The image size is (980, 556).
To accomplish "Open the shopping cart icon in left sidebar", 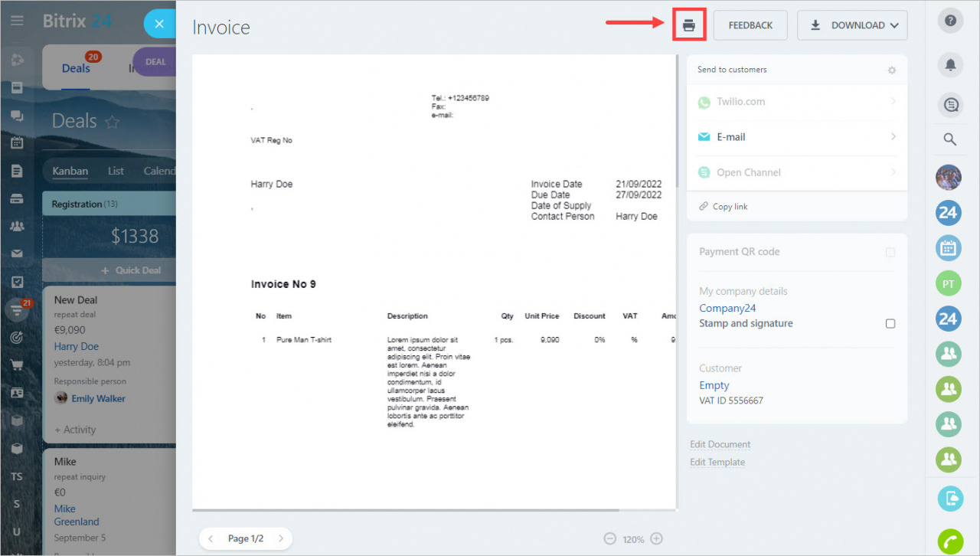I will click(17, 365).
